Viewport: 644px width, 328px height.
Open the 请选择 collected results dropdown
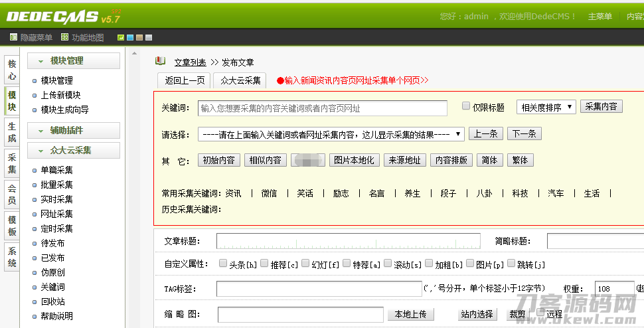(x=331, y=134)
